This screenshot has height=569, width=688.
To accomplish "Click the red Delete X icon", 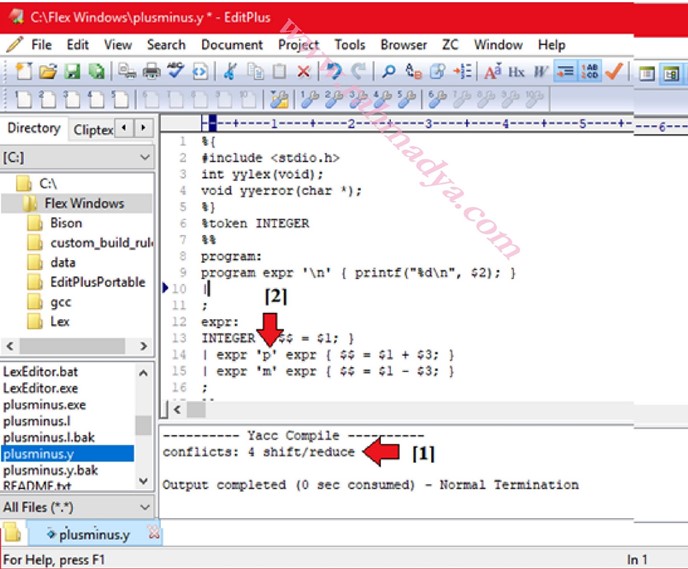I will coord(303,72).
